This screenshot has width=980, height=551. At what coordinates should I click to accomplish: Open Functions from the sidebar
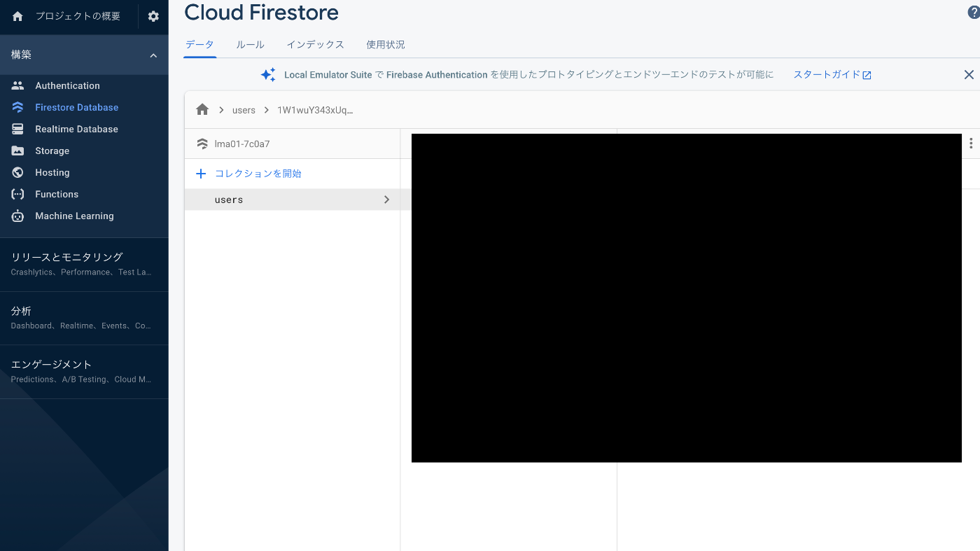(x=57, y=194)
